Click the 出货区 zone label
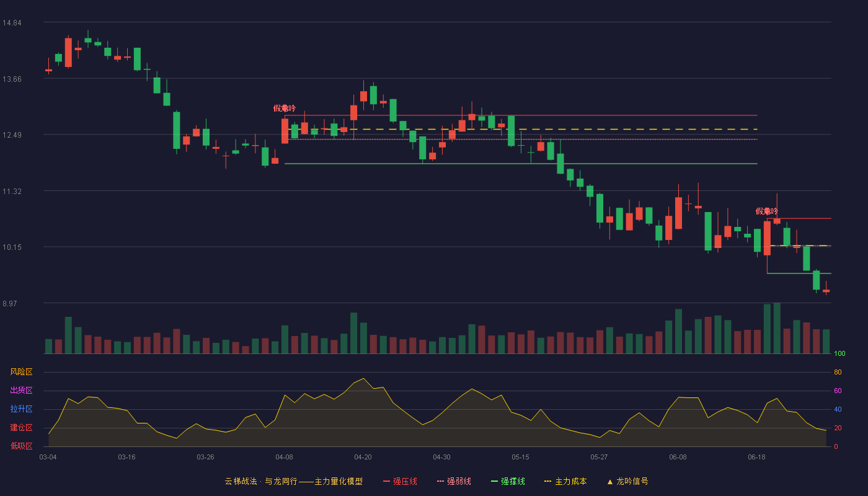This screenshot has width=868, height=496. (22, 391)
